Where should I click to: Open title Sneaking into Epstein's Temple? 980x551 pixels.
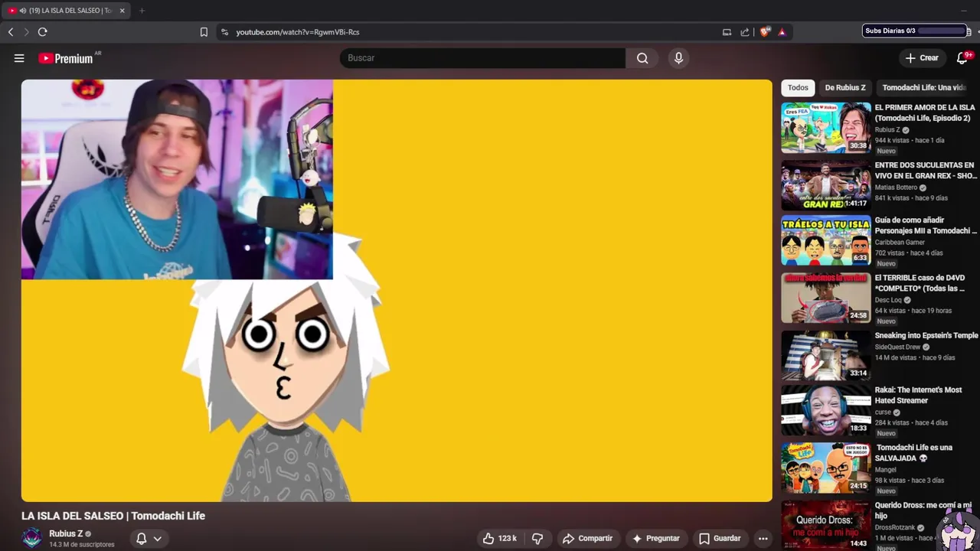click(x=926, y=335)
